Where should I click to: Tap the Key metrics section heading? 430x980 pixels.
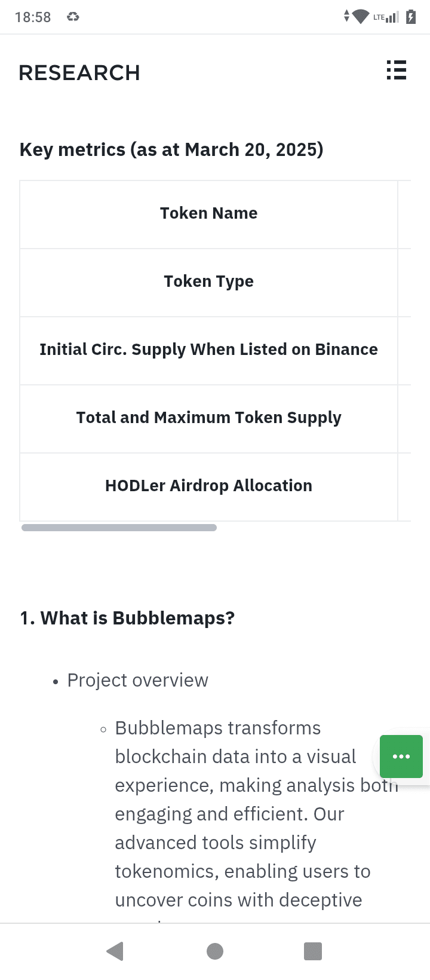point(171,149)
